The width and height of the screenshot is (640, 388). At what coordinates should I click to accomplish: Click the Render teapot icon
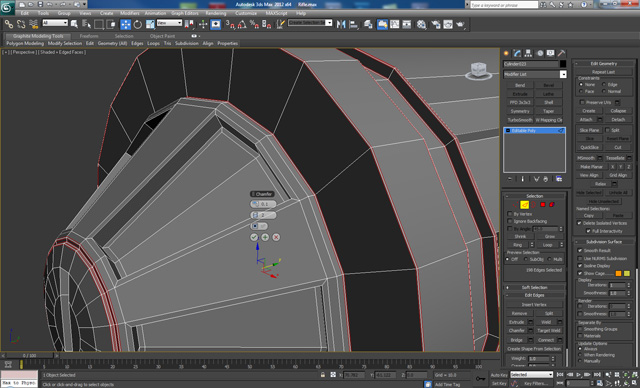pos(460,24)
